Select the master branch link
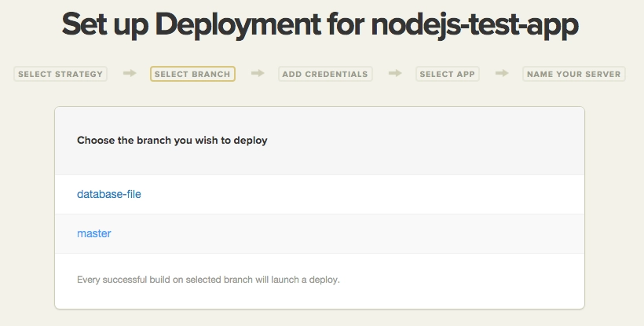644x326 pixels. pos(94,233)
